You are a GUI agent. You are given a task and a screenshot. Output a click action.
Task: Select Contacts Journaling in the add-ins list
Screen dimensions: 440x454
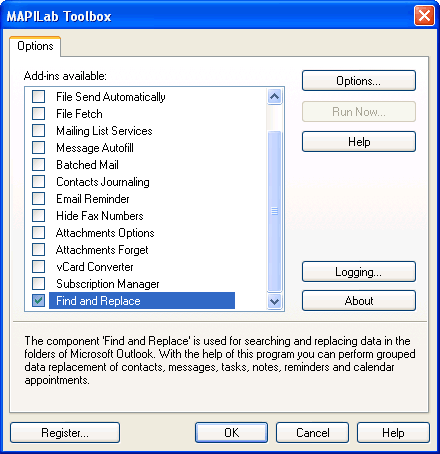(x=103, y=182)
